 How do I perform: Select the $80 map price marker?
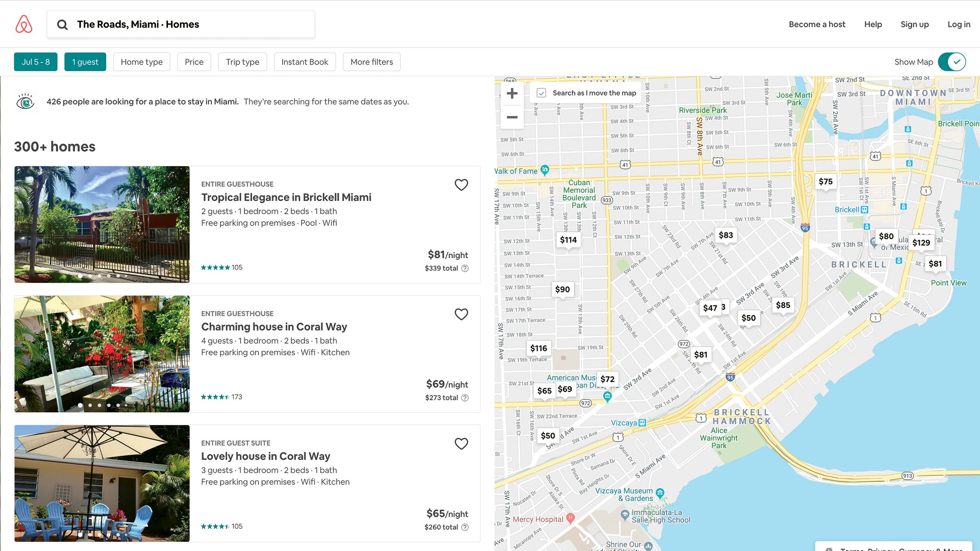(x=886, y=236)
